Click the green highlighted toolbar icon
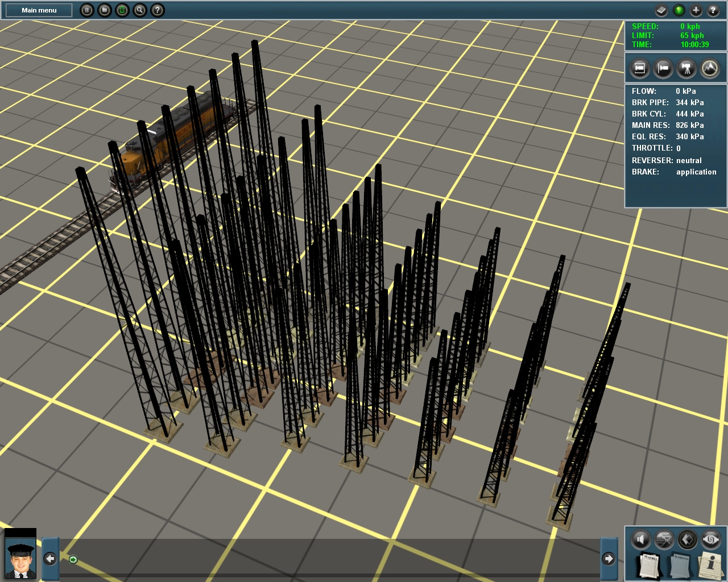 tap(122, 10)
